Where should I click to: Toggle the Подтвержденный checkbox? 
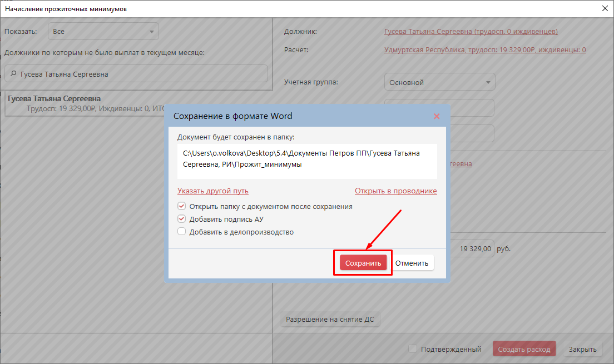pos(413,349)
